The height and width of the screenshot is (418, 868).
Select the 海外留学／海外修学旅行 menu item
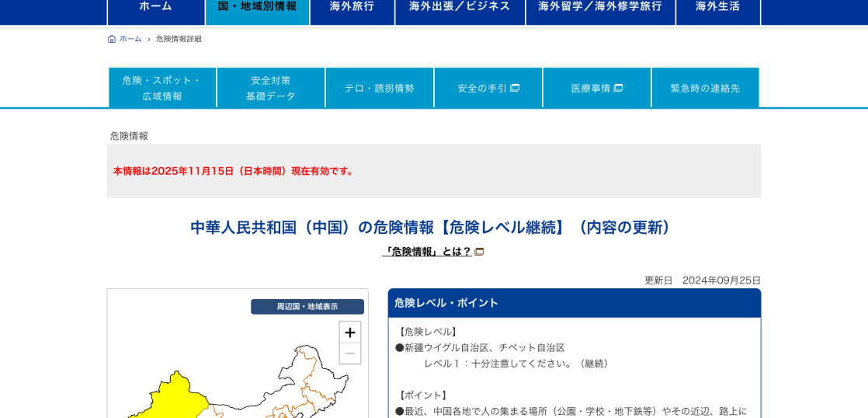(x=600, y=8)
